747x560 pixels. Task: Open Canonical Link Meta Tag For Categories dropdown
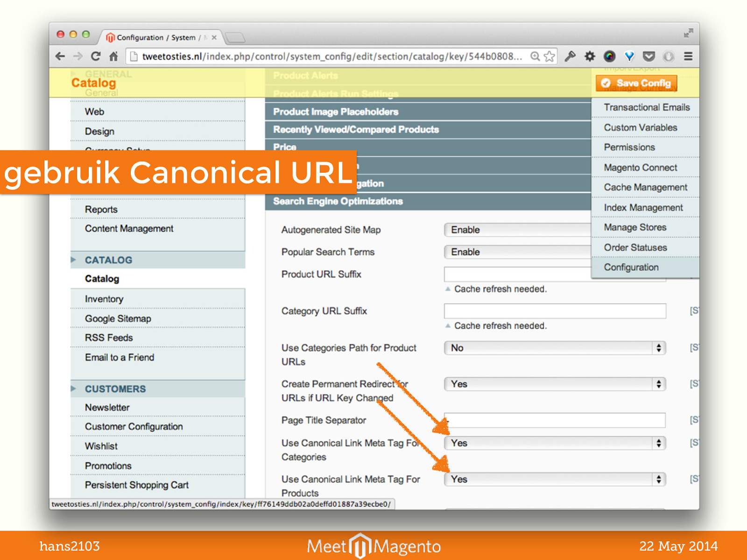click(x=555, y=443)
